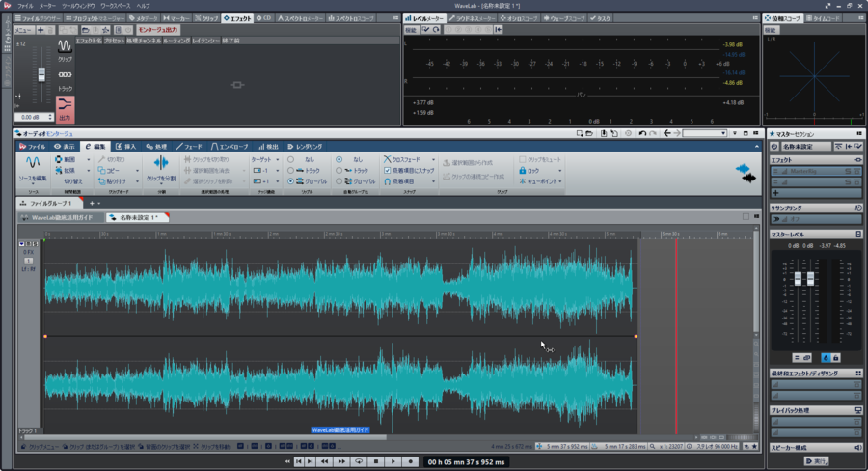
Task: Click the コピー icon in clipboard group
Action: coord(102,171)
